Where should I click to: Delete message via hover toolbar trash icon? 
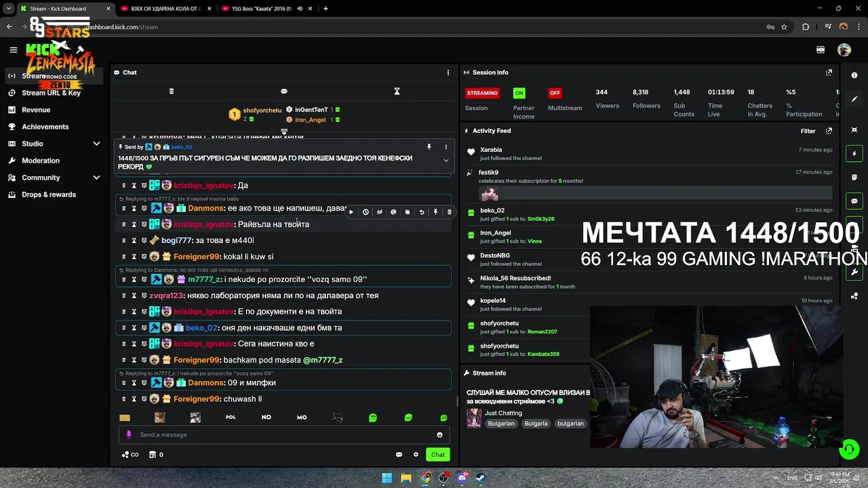coord(449,212)
